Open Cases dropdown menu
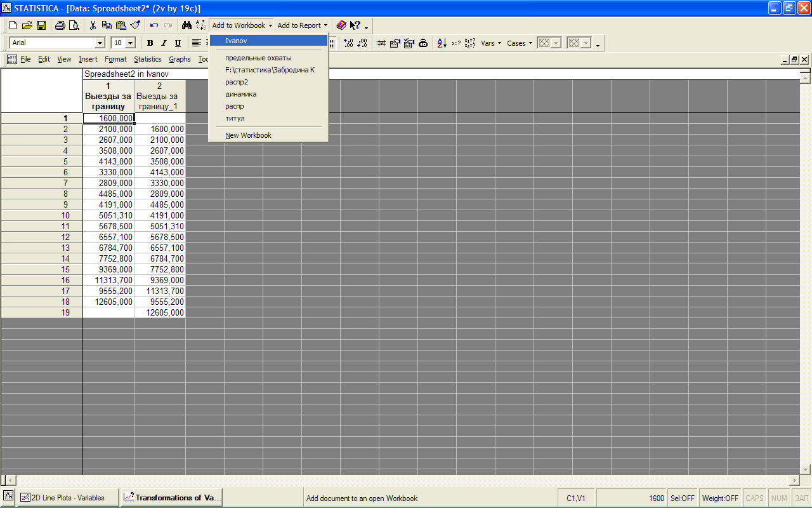The height and width of the screenshot is (508, 812). click(x=520, y=43)
